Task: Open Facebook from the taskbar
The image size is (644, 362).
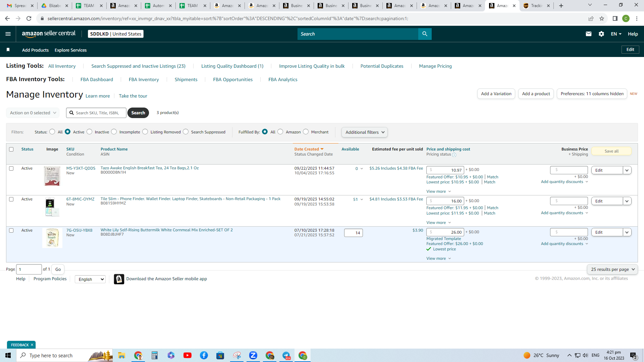Action: tap(204, 355)
